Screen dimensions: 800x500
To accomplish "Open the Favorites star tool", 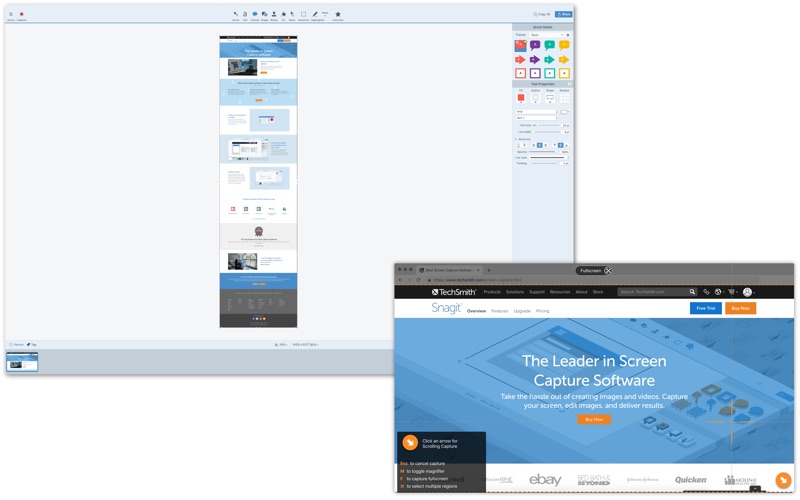I will [x=338, y=14].
